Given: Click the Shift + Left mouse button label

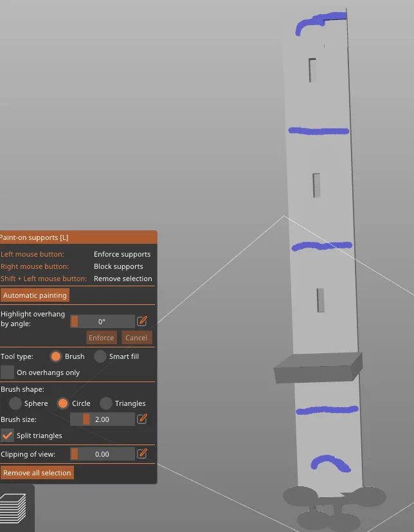Looking at the screenshot, I should pyautogui.click(x=44, y=279).
